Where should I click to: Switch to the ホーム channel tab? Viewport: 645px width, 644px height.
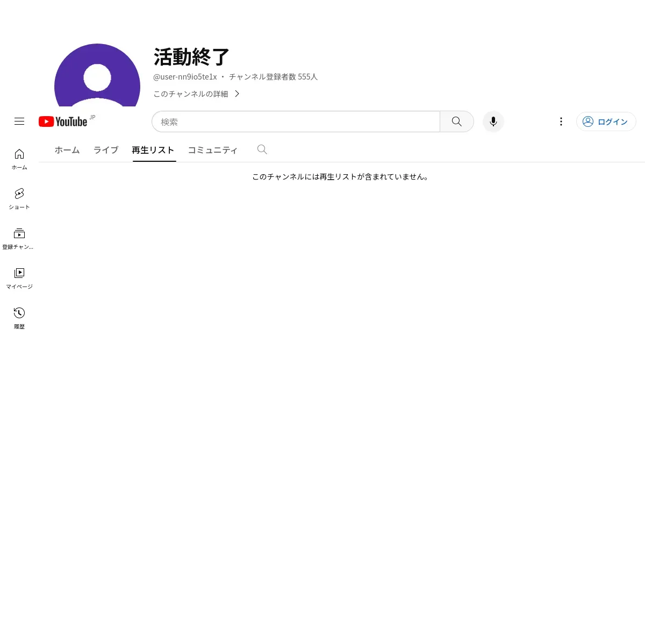click(x=67, y=150)
